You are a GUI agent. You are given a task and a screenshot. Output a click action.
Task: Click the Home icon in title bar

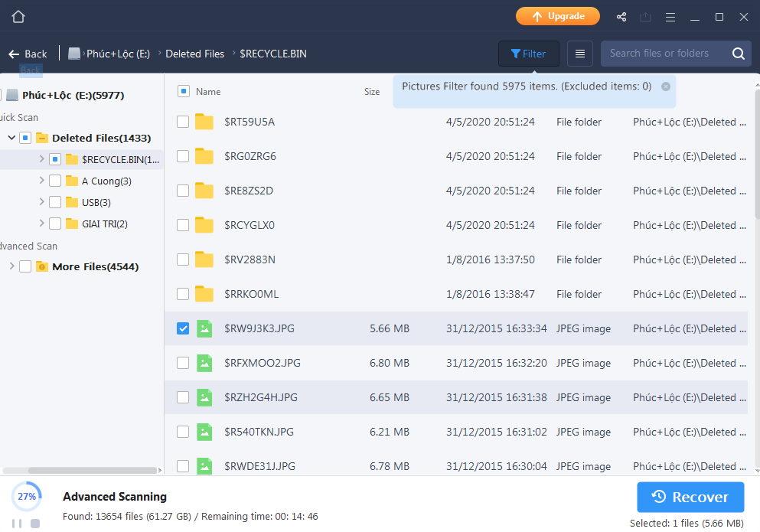(18, 17)
